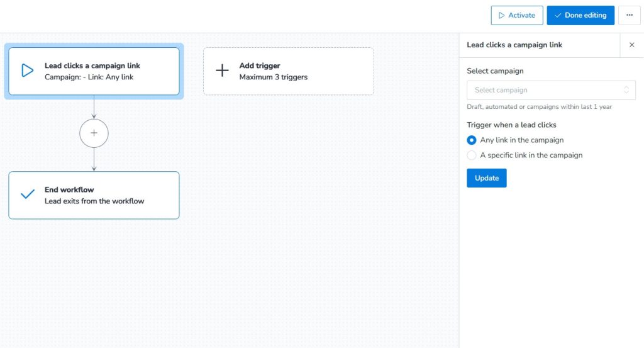
Task: Click the play icon in the trigger node
Action: 28,71
